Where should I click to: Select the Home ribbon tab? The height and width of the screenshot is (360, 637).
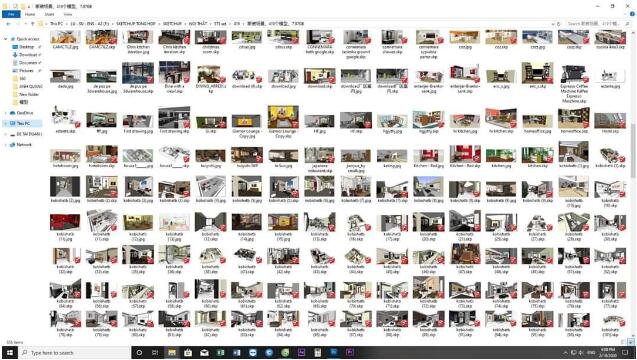[30, 14]
